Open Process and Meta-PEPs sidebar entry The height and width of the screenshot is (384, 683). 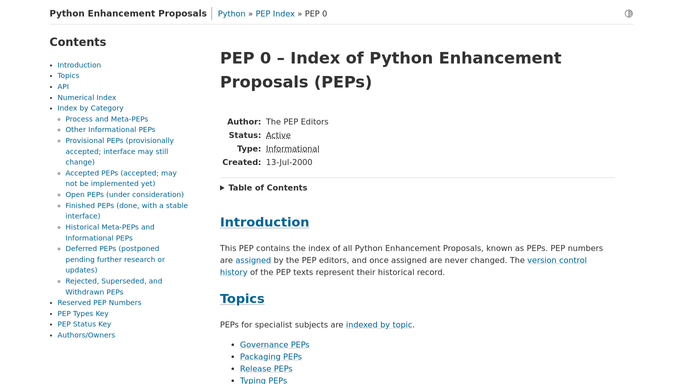pos(107,119)
